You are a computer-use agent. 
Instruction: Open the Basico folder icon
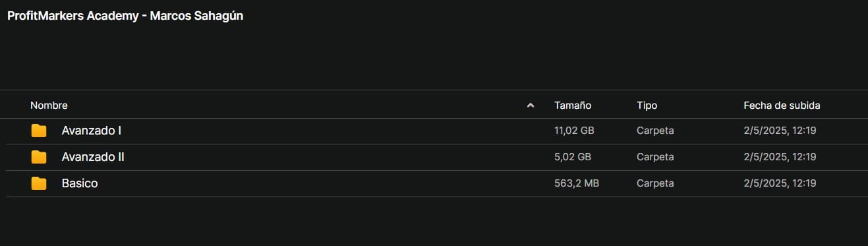coord(39,183)
